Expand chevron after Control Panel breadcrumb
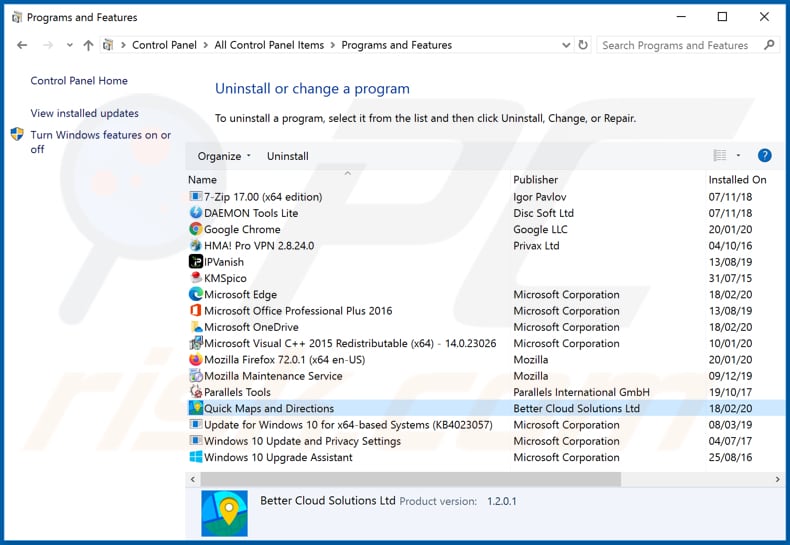790x545 pixels. [x=206, y=45]
